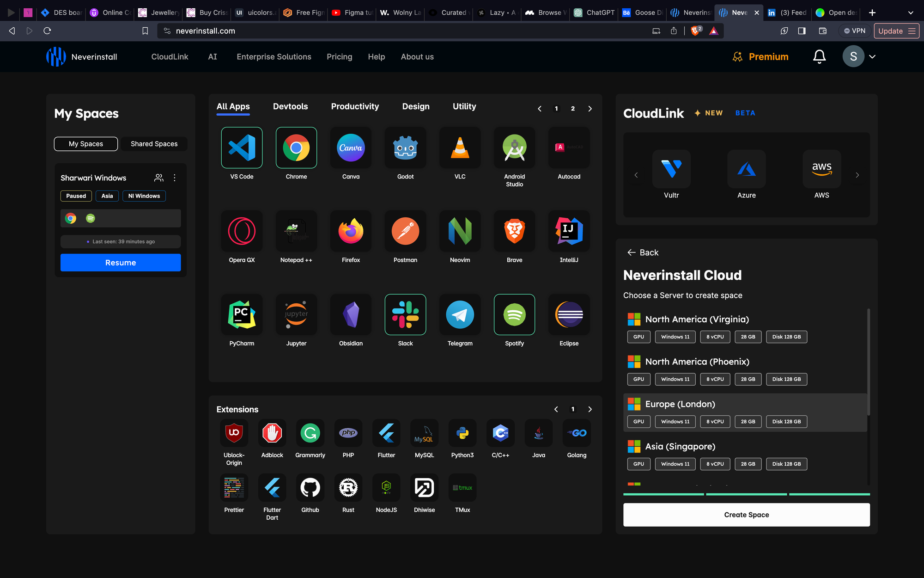Viewport: 924px width, 578px height.
Task: Select the Grammarly extension icon
Action: pyautogui.click(x=310, y=433)
